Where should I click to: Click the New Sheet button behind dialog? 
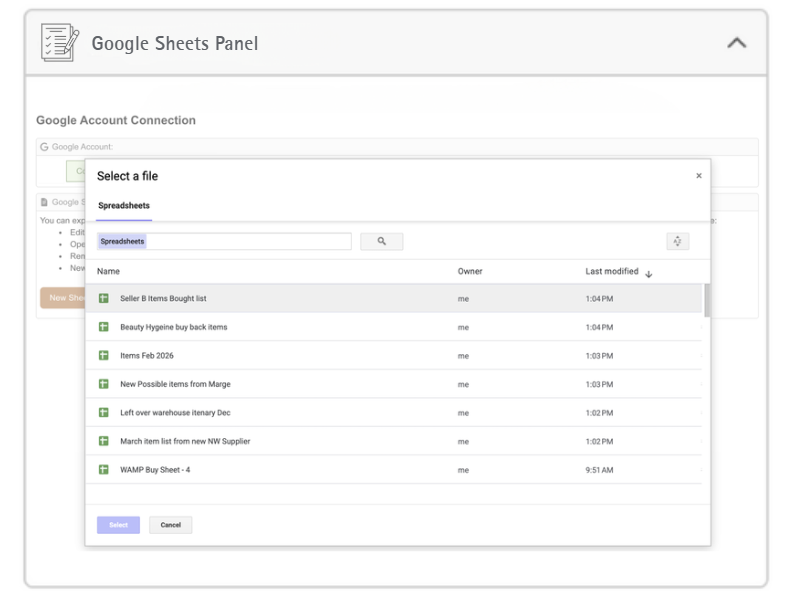tap(63, 298)
